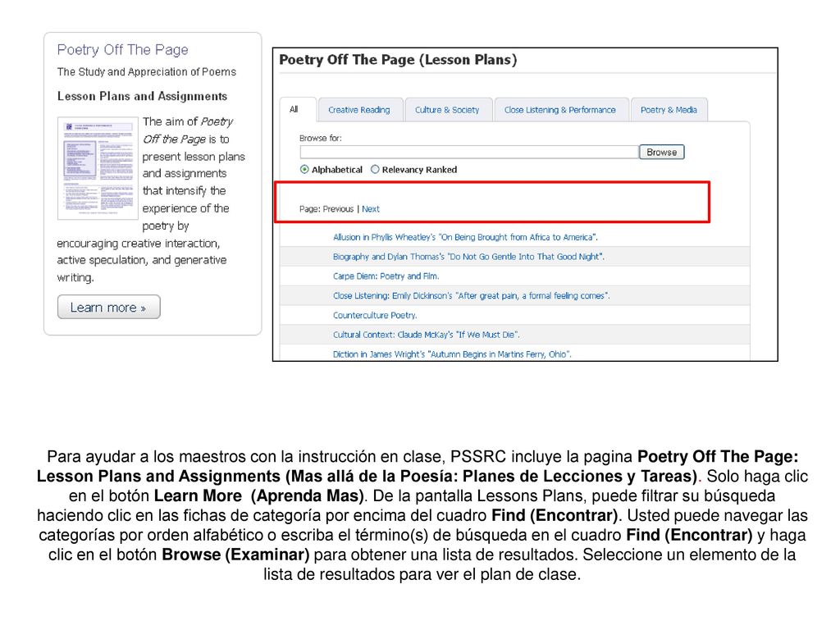Open Carpe Diem: Poetry and Film link
Viewport: 840px width, 630px height.
point(386,276)
